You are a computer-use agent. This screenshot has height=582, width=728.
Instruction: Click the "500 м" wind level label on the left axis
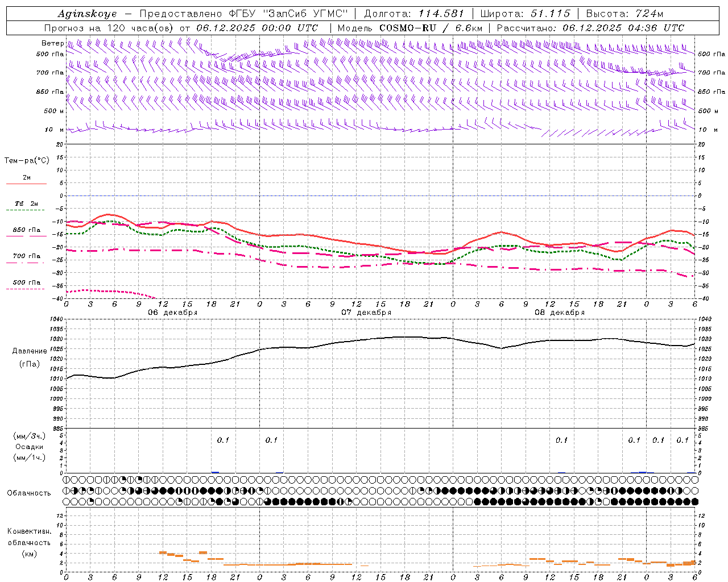pyautogui.click(x=53, y=111)
